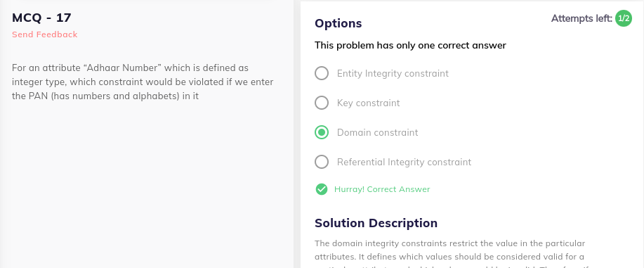Click the Send Feedback link
This screenshot has width=644, height=268.
[45, 34]
